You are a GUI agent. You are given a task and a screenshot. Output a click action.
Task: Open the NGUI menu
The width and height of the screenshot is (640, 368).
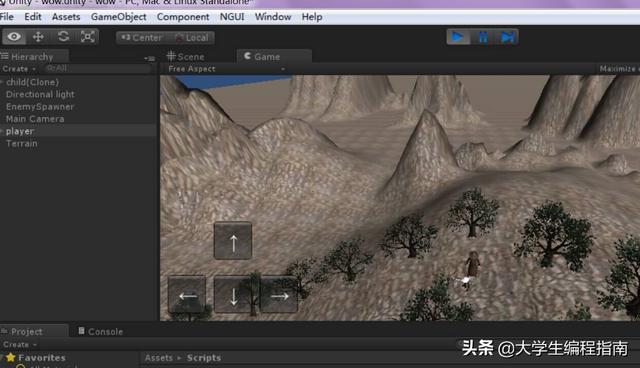click(x=232, y=17)
